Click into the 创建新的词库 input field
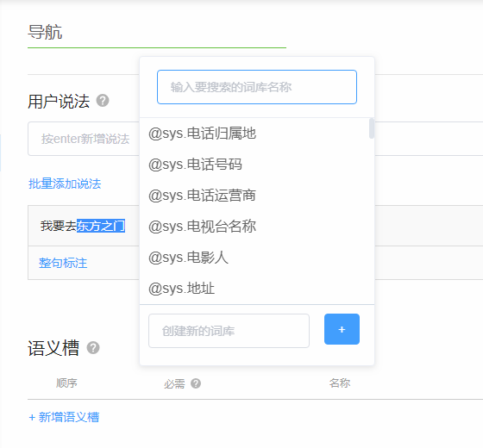Viewport: 483px width, 448px height. [229, 331]
